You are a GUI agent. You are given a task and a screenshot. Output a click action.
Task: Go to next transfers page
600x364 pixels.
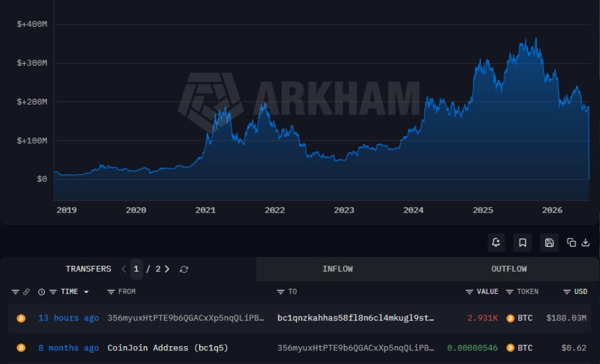coord(167,269)
